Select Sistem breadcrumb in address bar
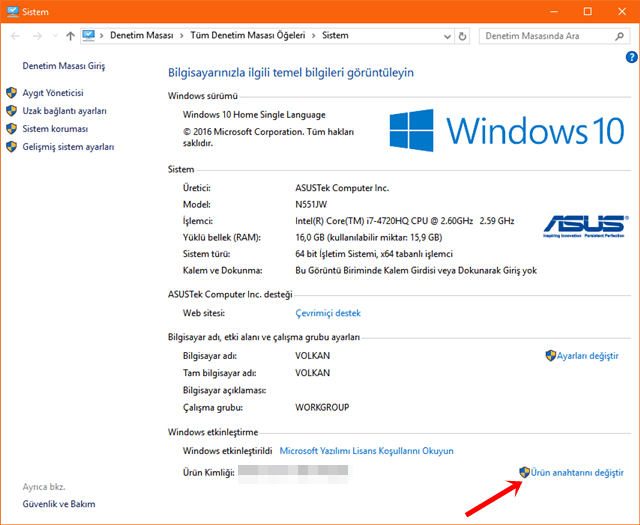This screenshot has width=640, height=525. [335, 36]
